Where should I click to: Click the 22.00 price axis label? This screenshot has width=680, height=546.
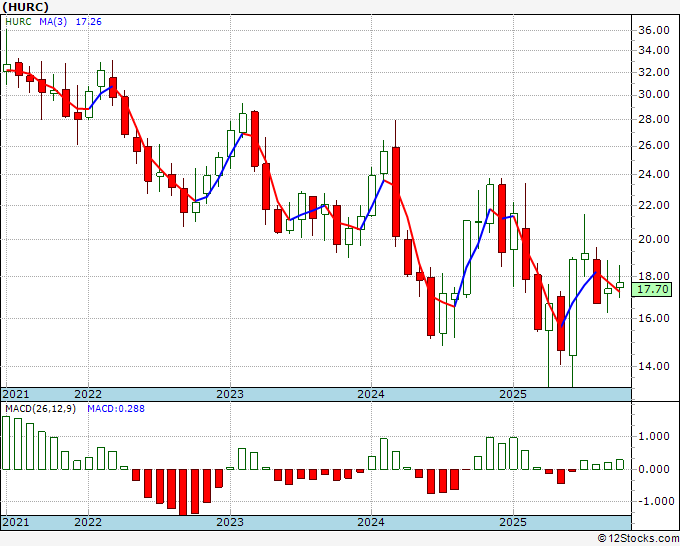pos(654,205)
